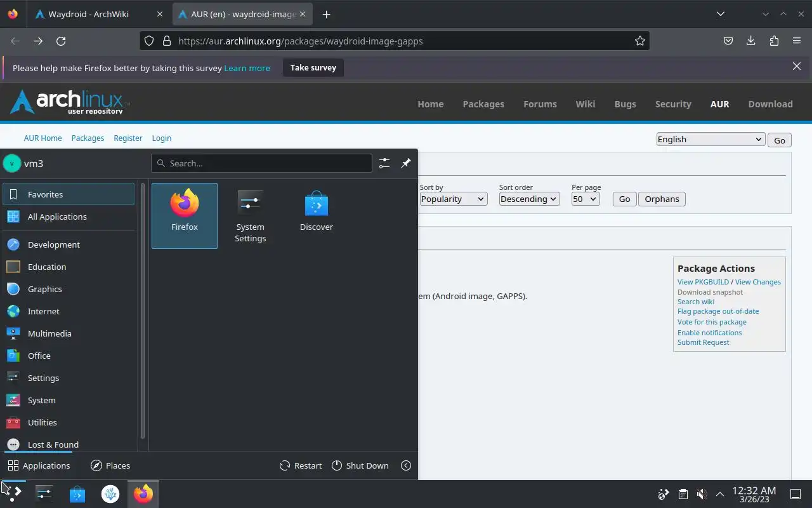The height and width of the screenshot is (508, 812).
Task: Open audio volume tray icon
Action: [x=702, y=494]
